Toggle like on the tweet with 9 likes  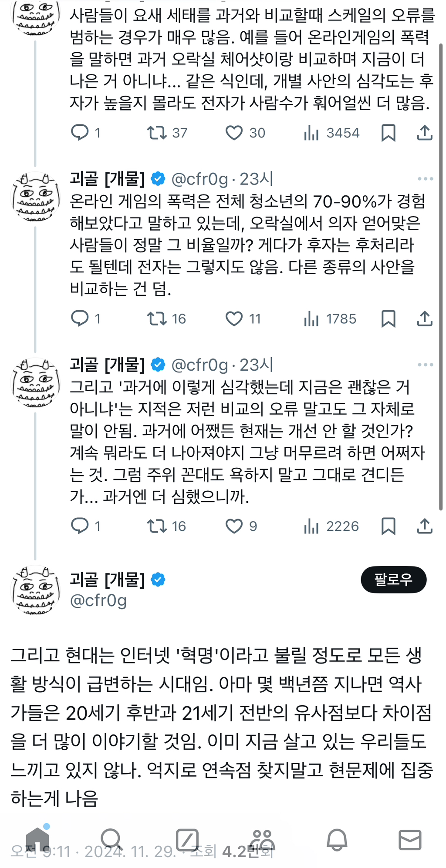pos(234,526)
